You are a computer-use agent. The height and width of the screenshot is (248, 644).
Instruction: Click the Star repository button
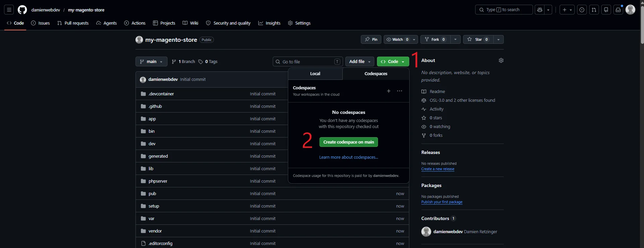coord(478,39)
